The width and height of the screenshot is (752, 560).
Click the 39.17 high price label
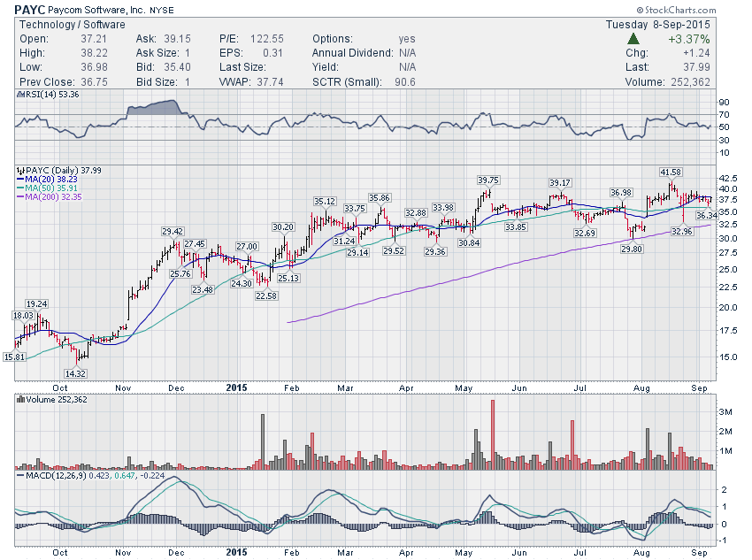click(x=560, y=182)
